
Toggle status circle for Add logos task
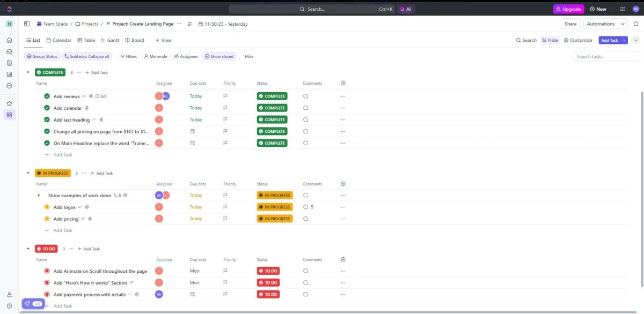pos(47,207)
